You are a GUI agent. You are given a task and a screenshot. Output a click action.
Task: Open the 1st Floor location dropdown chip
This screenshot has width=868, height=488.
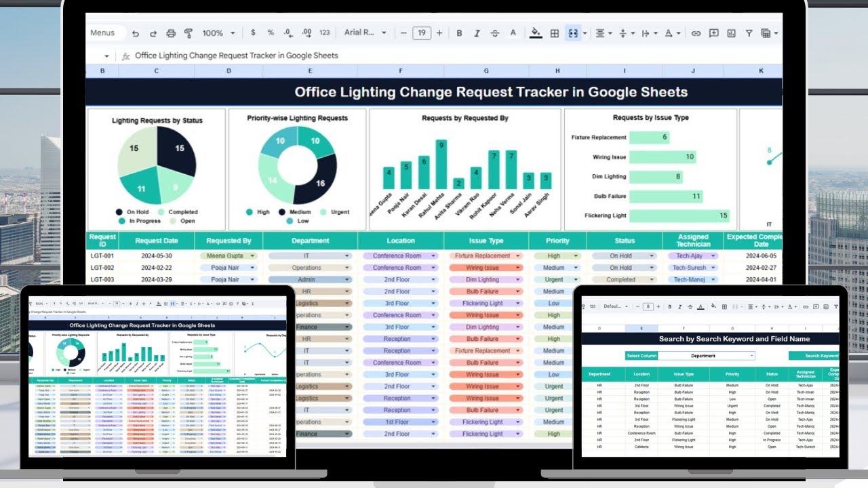click(401, 422)
